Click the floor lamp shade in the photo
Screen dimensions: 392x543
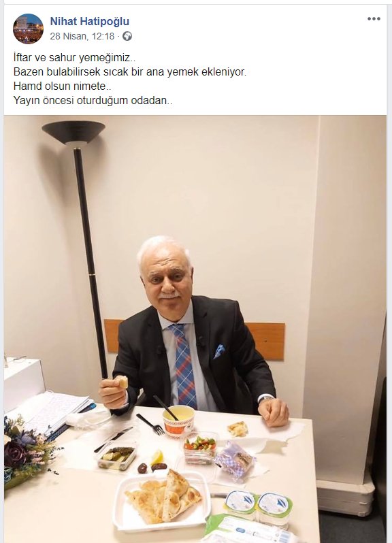point(73,132)
